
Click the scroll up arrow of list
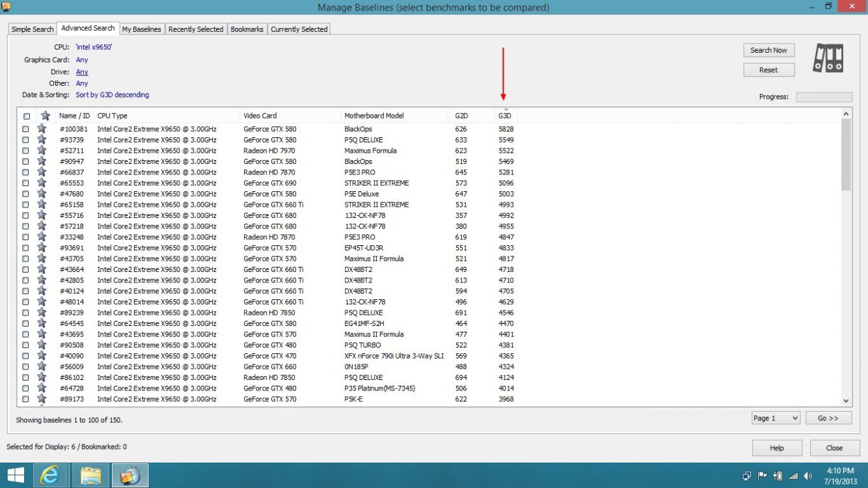846,114
